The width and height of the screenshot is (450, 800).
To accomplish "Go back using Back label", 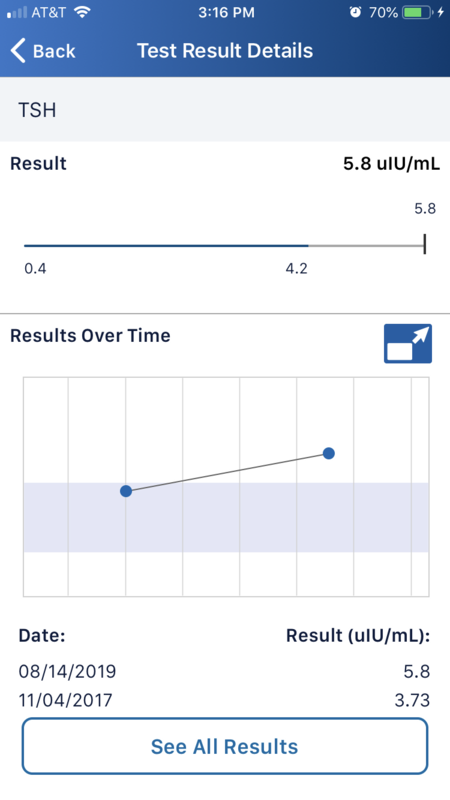I will (54, 51).
